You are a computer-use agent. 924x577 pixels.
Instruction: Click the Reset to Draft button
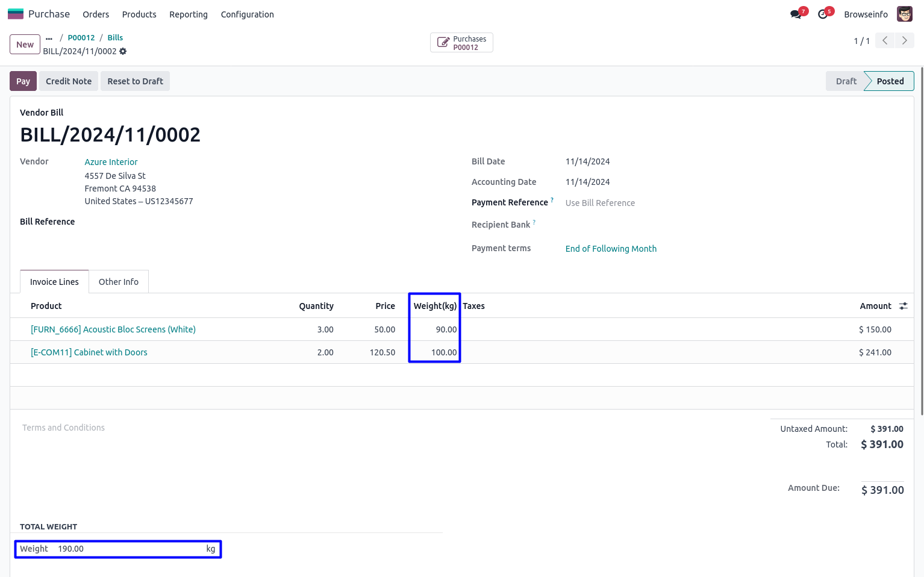click(135, 81)
